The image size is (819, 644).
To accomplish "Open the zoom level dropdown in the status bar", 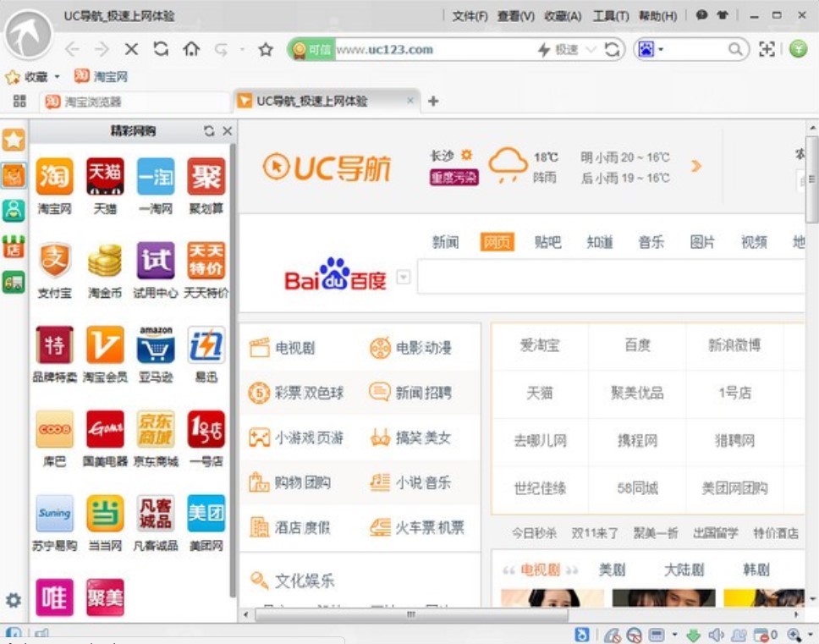I will (810, 635).
